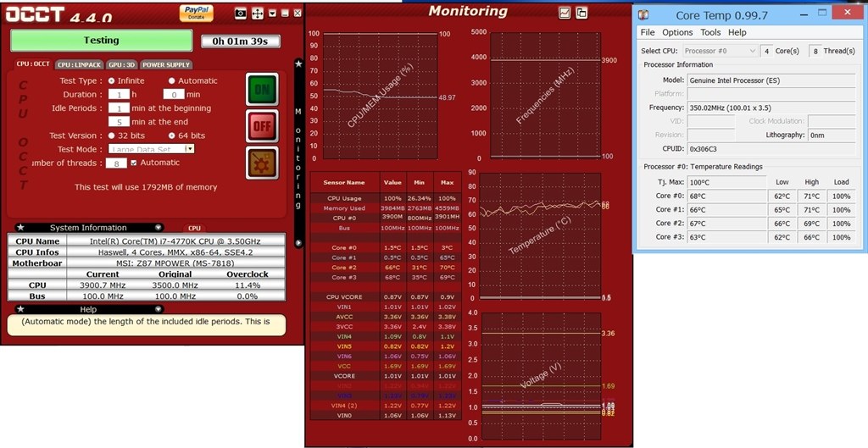Screen dimensions: 868x448
Task: Click the Temperature (°C) graph
Action: tap(540, 235)
